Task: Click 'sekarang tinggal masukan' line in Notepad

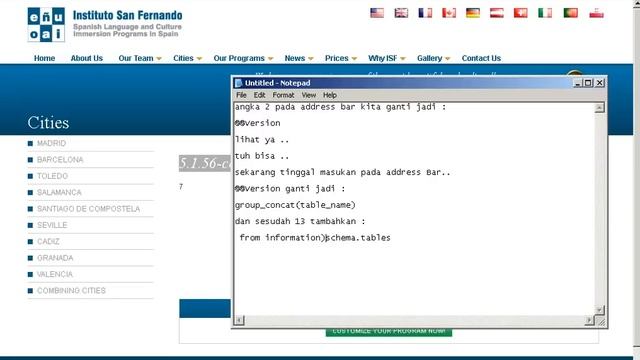Action: pyautogui.click(x=342, y=172)
